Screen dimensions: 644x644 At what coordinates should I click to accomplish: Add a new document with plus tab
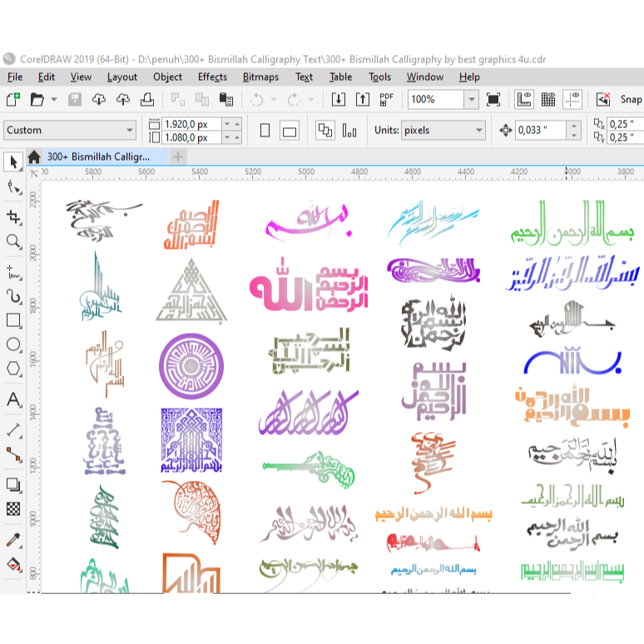tap(178, 156)
